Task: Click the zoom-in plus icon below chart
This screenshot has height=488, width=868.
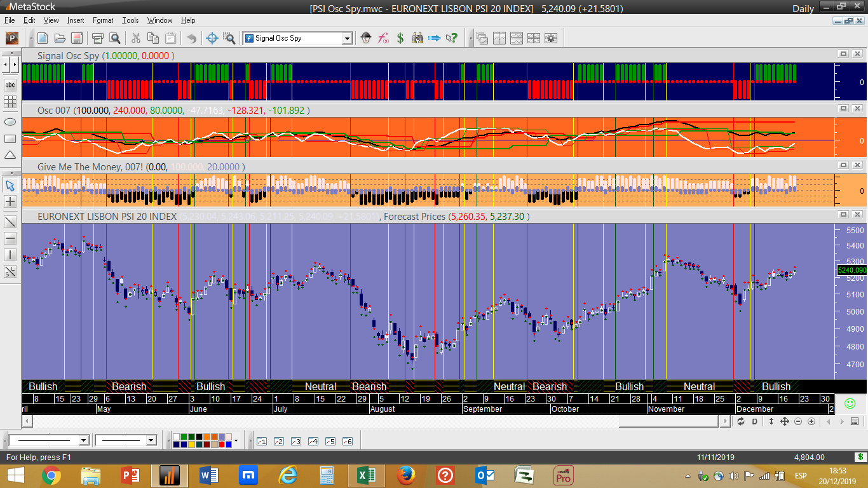Action: (811, 421)
